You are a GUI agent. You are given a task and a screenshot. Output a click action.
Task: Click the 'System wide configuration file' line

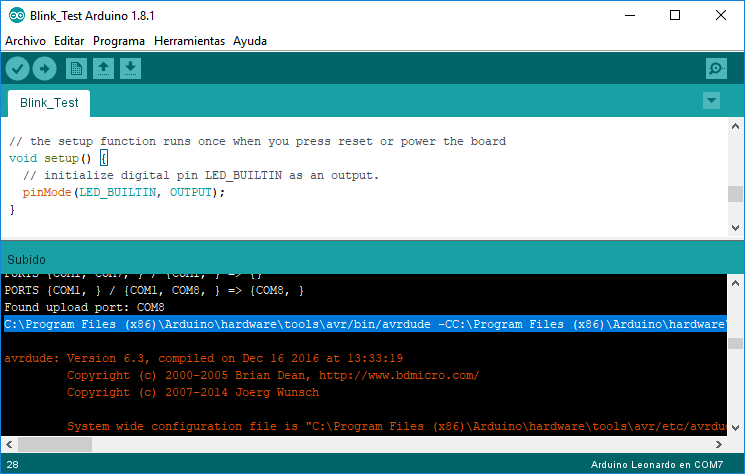click(x=397, y=426)
